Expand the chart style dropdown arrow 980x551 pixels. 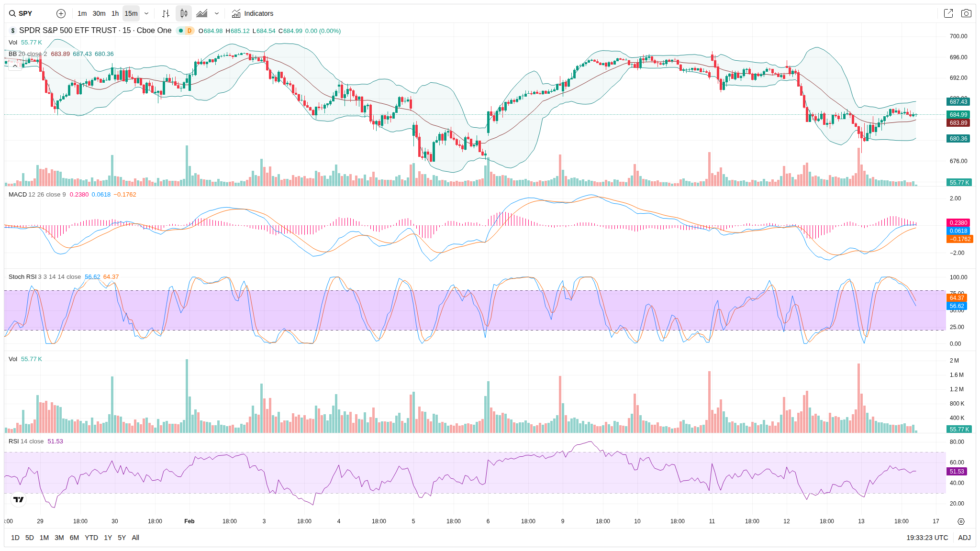[x=217, y=13]
